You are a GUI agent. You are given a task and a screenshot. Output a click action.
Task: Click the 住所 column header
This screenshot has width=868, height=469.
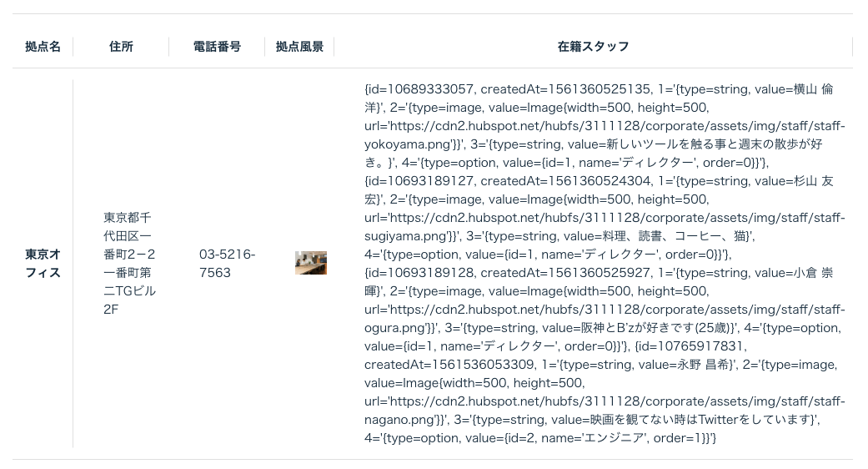tap(121, 47)
